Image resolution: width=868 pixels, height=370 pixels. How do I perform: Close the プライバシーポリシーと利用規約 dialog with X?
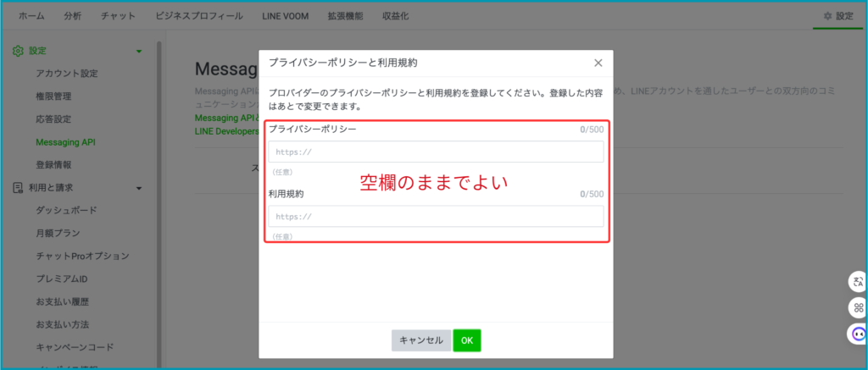coord(598,63)
